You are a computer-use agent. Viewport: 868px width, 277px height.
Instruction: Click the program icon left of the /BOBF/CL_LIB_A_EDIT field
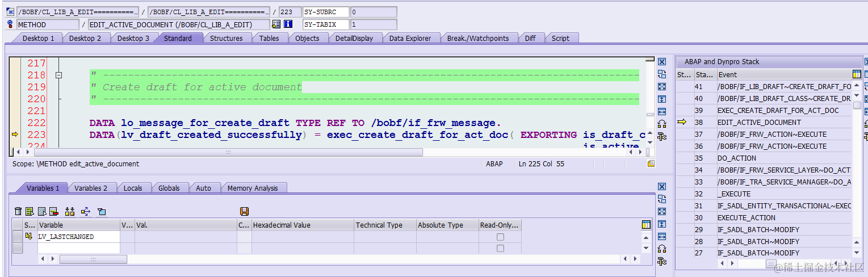coord(10,12)
